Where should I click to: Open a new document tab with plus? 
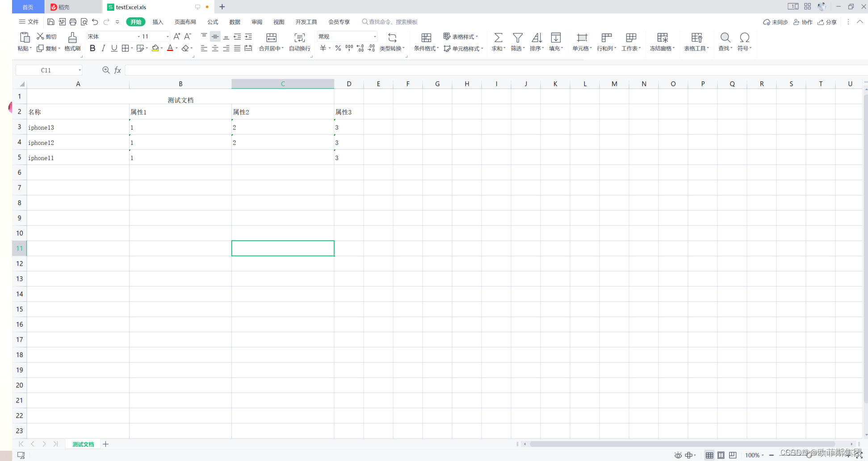(222, 7)
